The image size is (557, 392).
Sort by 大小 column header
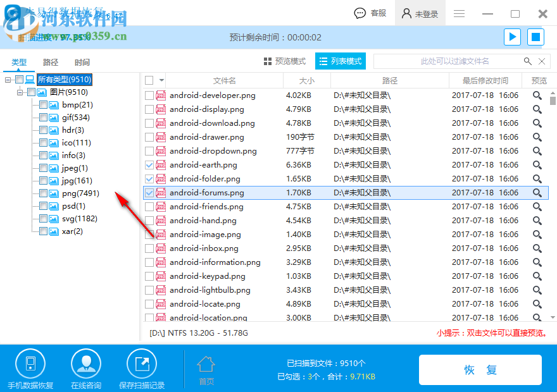click(x=307, y=80)
